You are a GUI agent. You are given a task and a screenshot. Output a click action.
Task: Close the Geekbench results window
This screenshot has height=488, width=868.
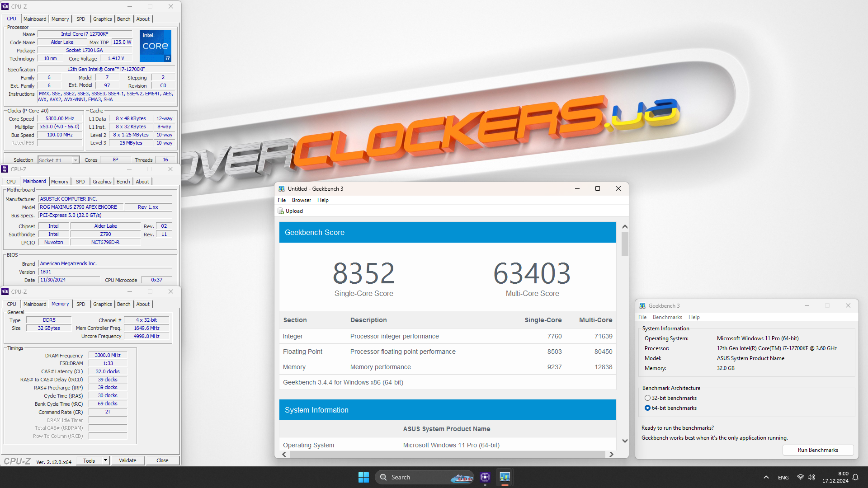(x=618, y=189)
